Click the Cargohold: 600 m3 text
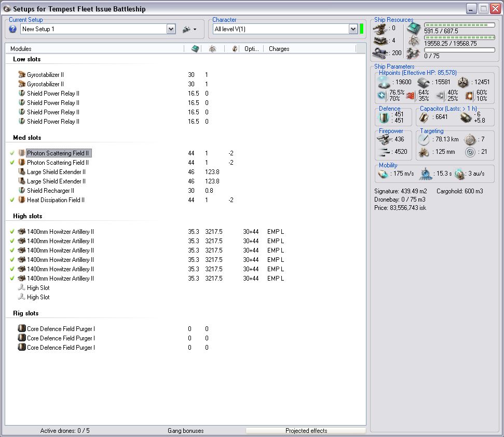 pyautogui.click(x=460, y=191)
